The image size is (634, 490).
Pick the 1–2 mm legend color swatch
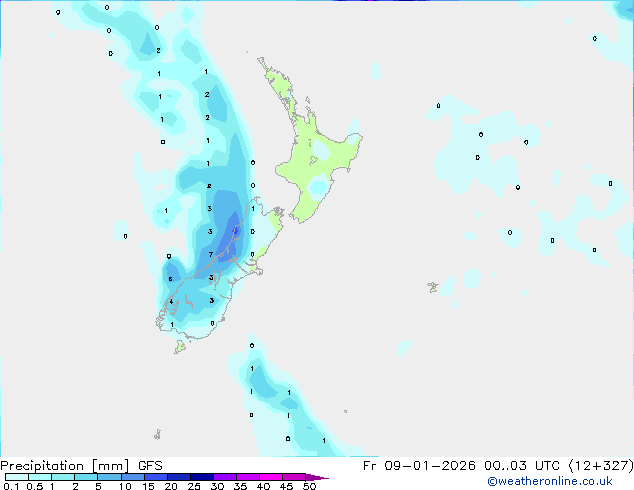pos(63,477)
